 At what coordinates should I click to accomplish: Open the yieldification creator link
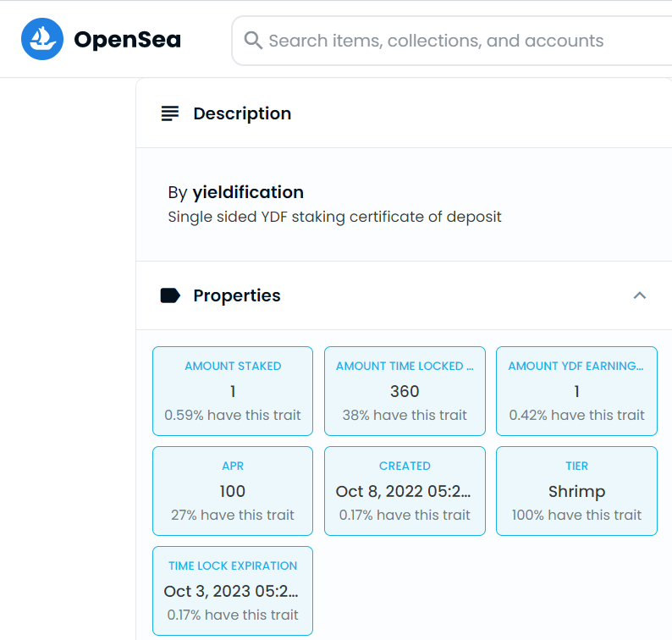coord(248,192)
